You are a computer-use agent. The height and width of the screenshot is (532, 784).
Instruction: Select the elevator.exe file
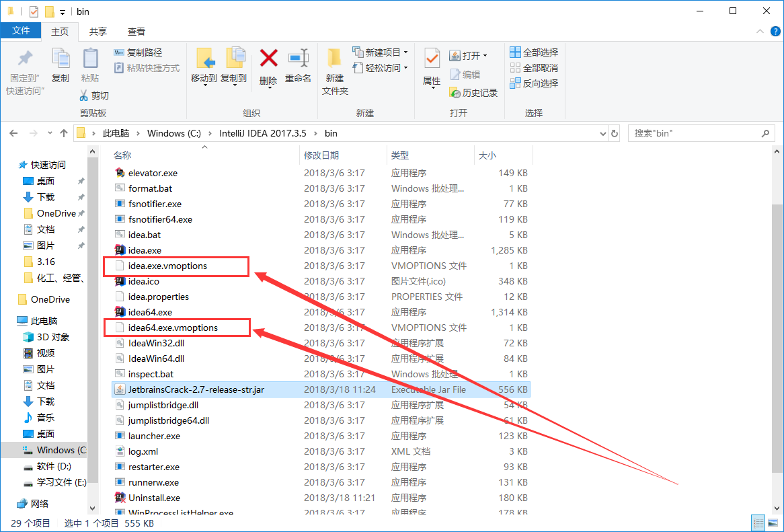pos(153,173)
